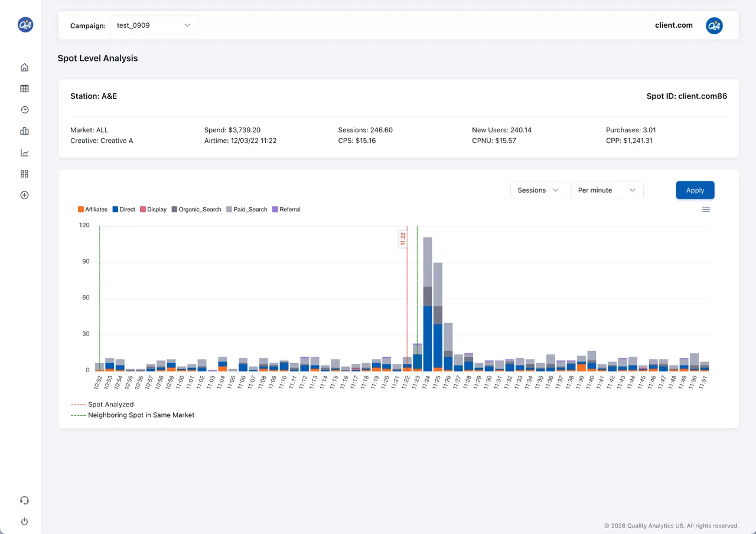Open the four-squares dashboard icon in sidebar
This screenshot has height=534, width=756.
24,174
